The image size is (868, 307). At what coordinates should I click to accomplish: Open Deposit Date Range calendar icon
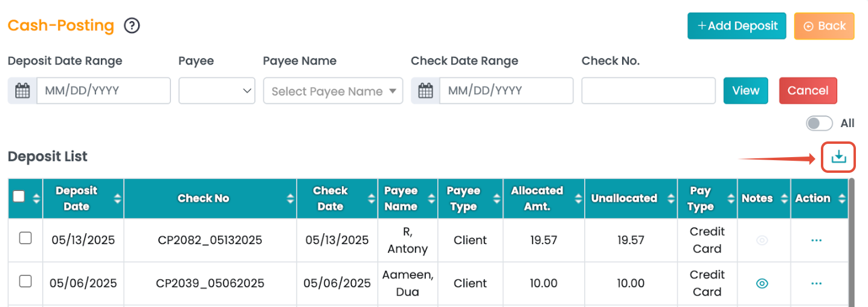point(22,91)
